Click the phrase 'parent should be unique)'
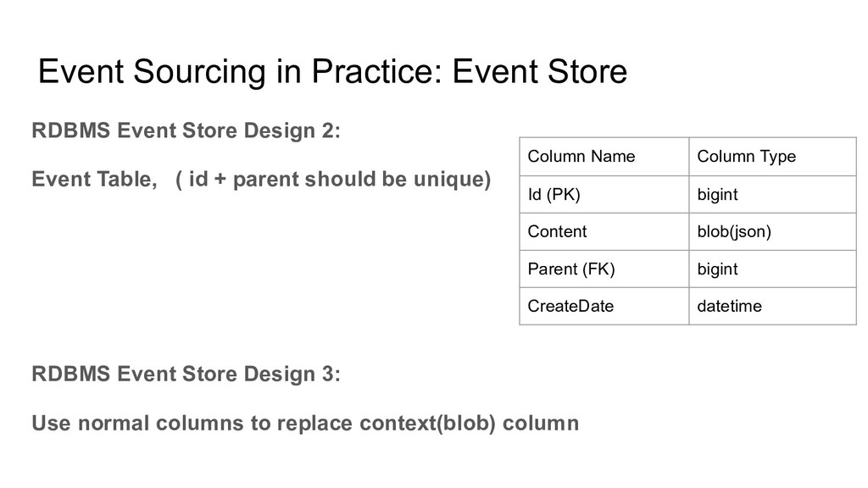Viewport: 868px width, 488px height. (362, 180)
